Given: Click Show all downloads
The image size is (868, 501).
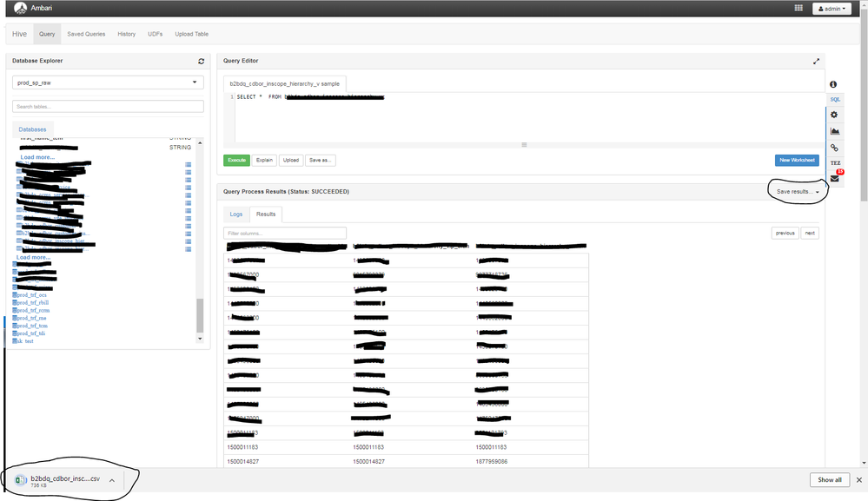Looking at the screenshot, I should [829, 480].
